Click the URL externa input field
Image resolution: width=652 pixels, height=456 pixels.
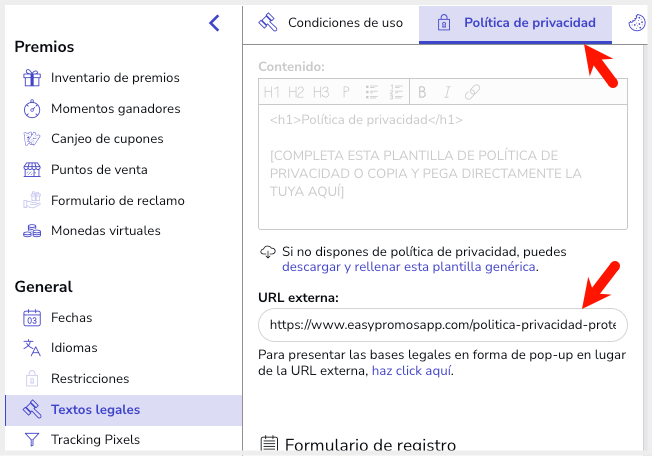pos(442,325)
